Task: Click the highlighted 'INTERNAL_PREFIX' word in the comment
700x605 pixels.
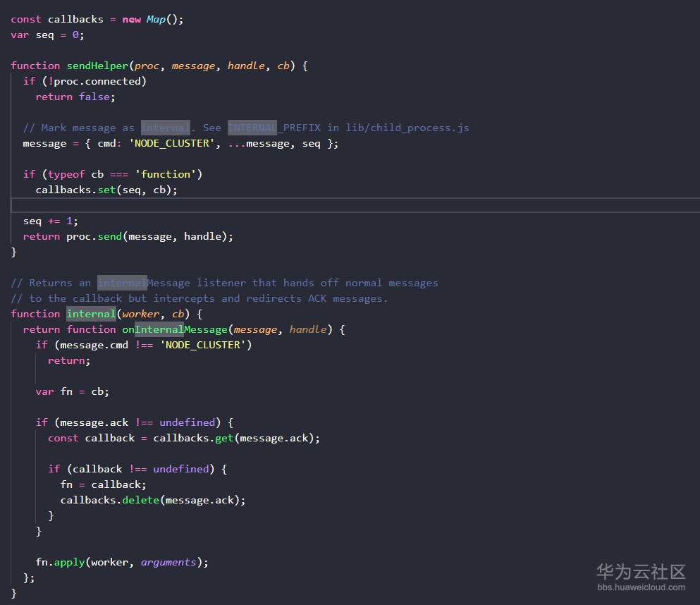Action: coord(274,128)
